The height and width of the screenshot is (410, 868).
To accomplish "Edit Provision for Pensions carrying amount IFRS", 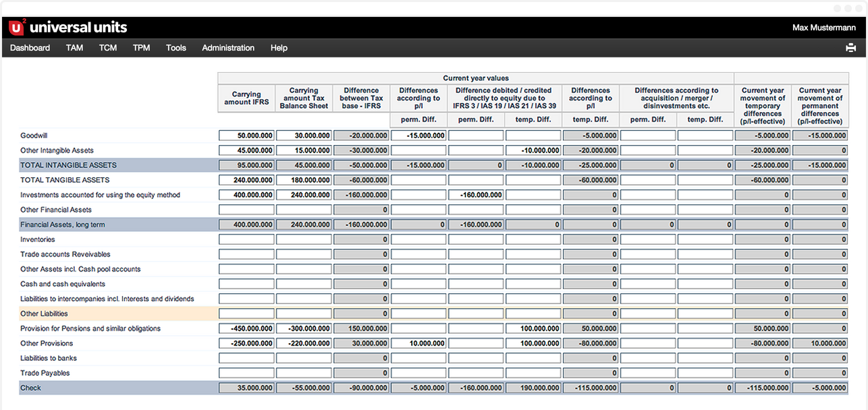I will [x=246, y=328].
